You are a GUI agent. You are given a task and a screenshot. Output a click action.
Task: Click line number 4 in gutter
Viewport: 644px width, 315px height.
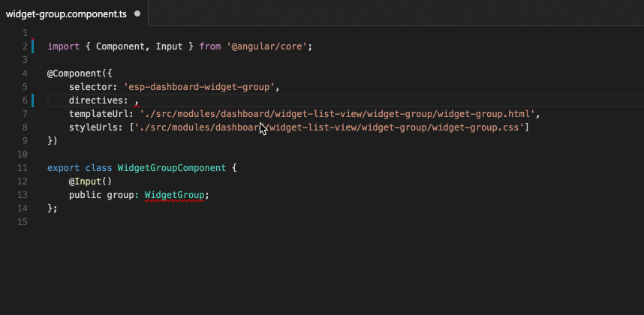tap(25, 73)
